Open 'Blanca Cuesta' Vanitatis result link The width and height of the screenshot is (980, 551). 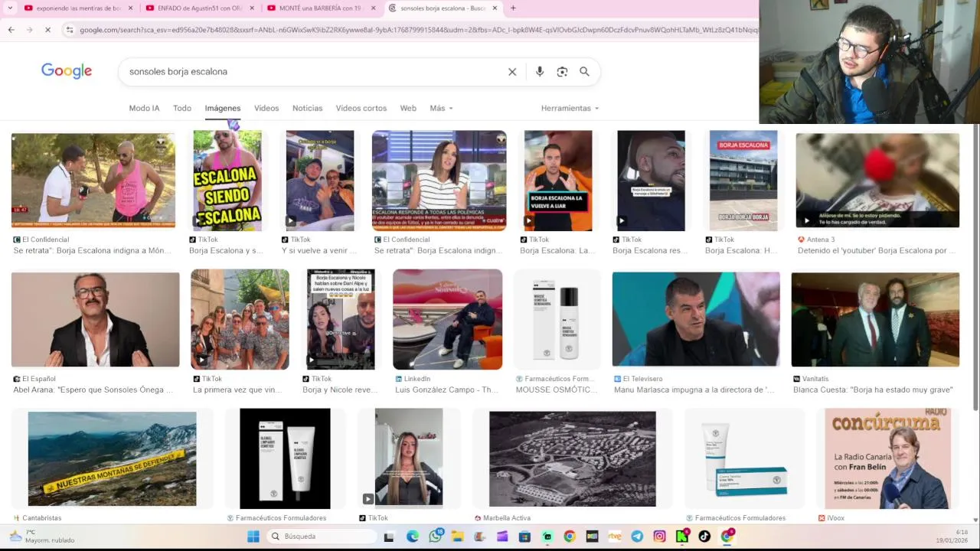point(873,390)
